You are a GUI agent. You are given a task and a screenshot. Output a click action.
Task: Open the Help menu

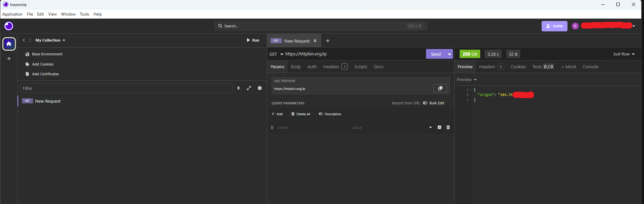97,14
